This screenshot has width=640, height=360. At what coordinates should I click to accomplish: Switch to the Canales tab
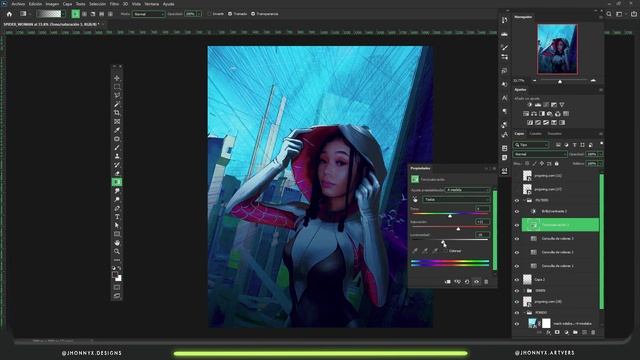click(x=536, y=134)
